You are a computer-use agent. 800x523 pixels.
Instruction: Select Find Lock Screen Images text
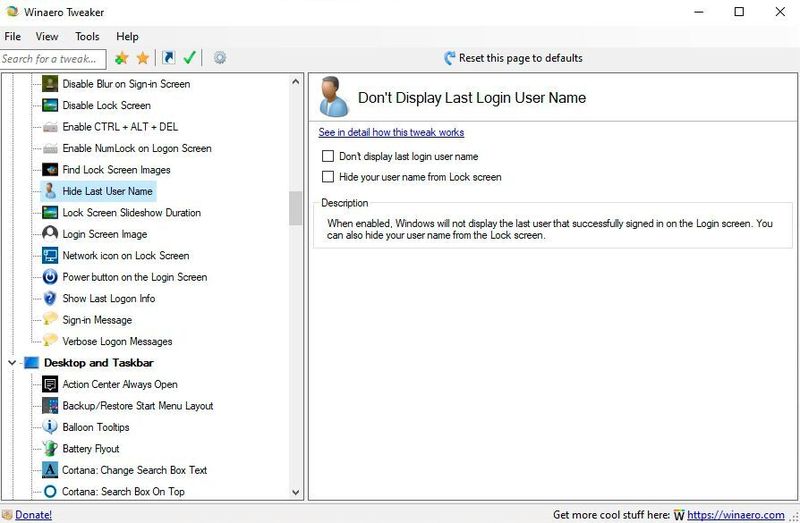tap(116, 169)
